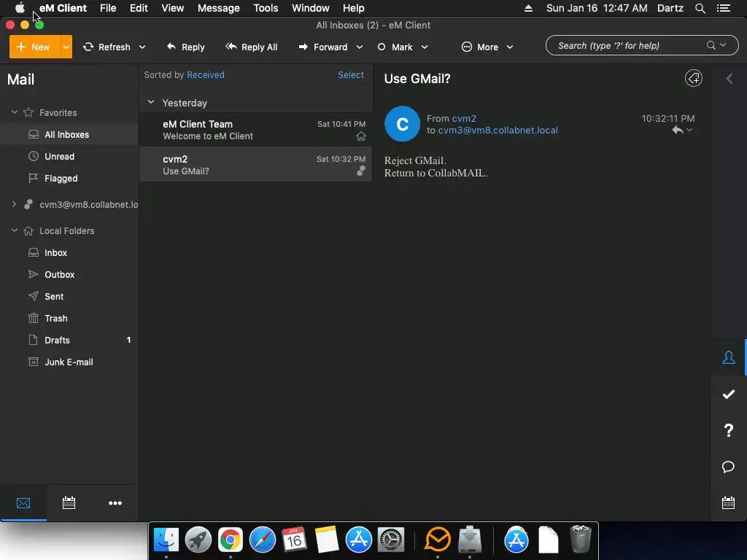
Task: Open the Edit menu
Action: pos(139,8)
